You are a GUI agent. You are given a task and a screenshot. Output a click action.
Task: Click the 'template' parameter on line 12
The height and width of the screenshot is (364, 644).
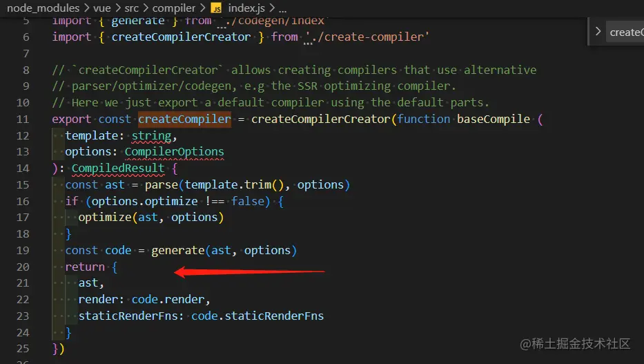coord(92,135)
